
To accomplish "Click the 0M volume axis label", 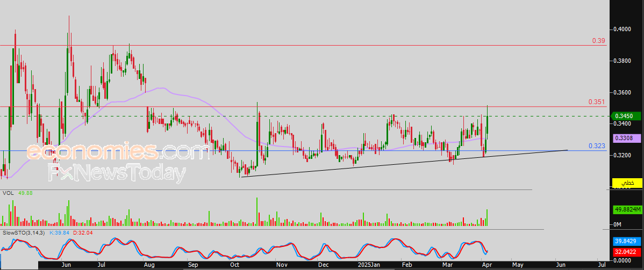I will 618,224.
